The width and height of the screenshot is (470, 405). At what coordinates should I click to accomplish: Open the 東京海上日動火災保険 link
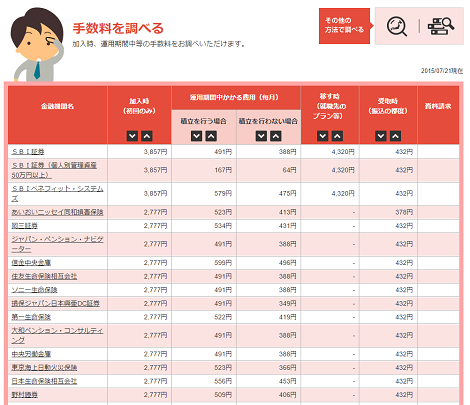coord(44,368)
